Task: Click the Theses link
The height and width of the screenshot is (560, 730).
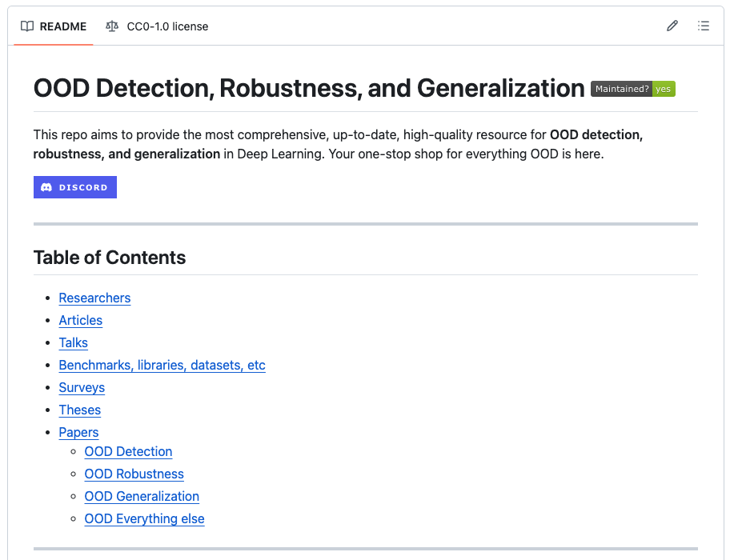Action: (80, 410)
